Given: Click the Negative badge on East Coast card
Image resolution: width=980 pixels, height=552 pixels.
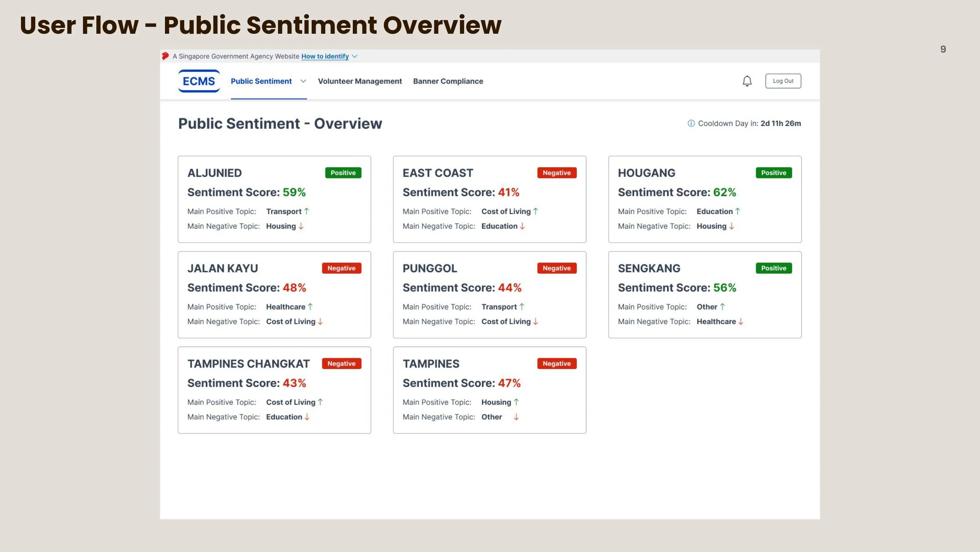Looking at the screenshot, I should [557, 173].
